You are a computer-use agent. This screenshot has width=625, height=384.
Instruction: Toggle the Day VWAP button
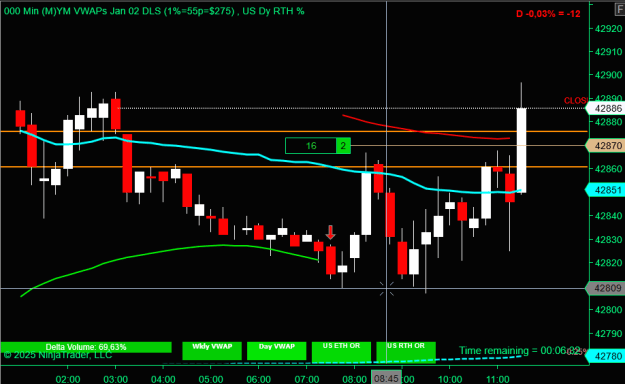click(277, 351)
